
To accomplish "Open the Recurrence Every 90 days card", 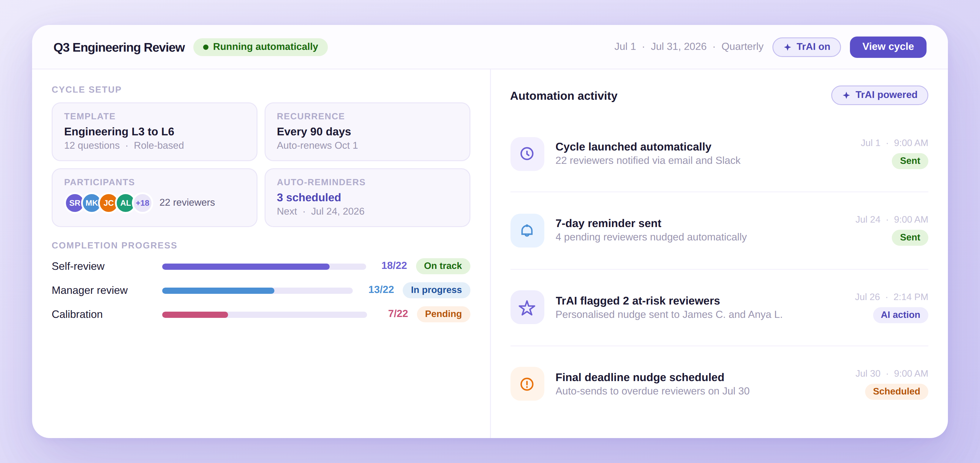I will point(367,131).
